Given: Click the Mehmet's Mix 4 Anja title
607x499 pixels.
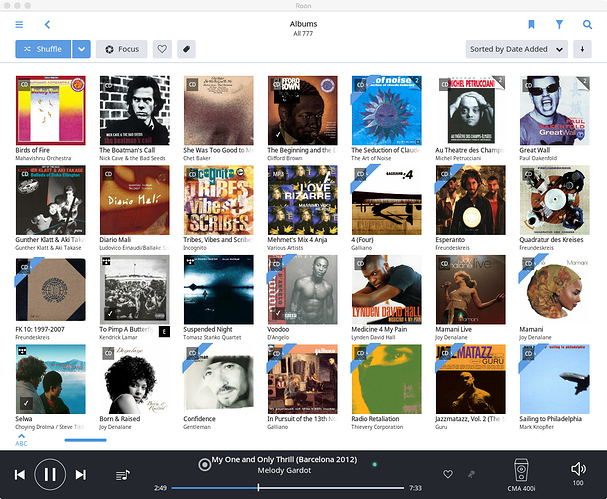Looking at the screenshot, I should [297, 240].
